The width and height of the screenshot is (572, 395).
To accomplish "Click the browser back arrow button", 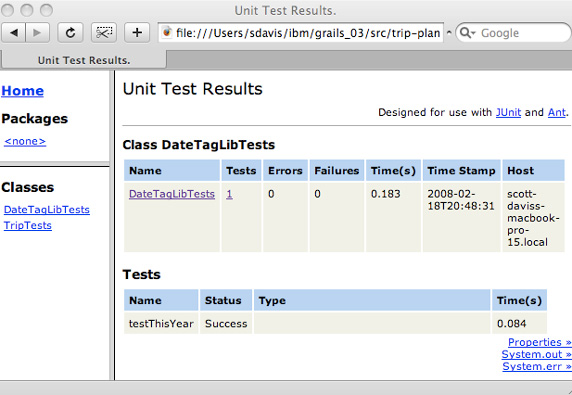I will coord(14,33).
